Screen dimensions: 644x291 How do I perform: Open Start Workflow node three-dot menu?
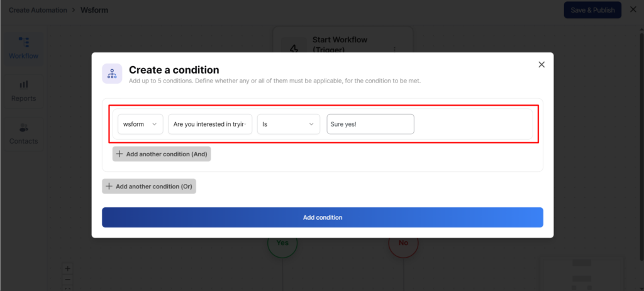pos(395,49)
